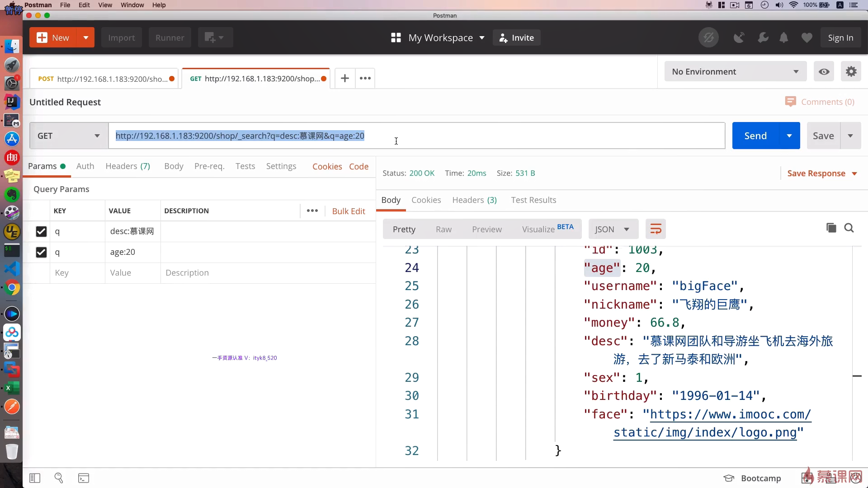Expand the JSON format dropdown

[613, 229]
